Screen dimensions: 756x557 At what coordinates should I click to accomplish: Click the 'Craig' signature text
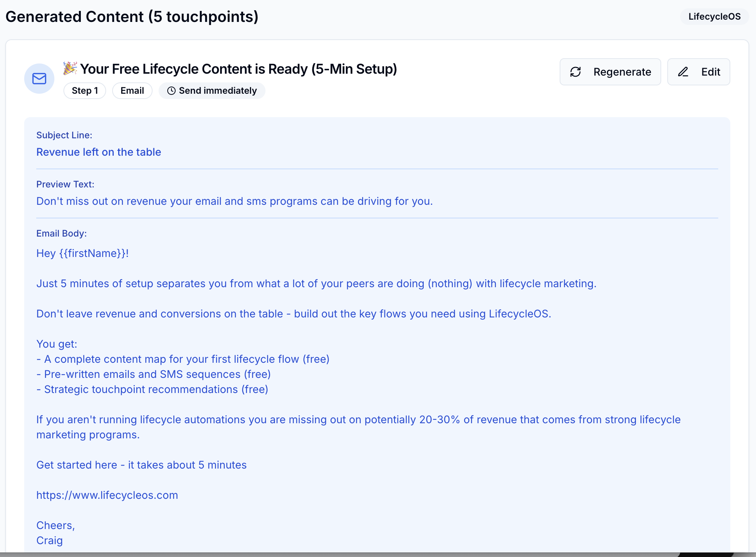point(49,540)
